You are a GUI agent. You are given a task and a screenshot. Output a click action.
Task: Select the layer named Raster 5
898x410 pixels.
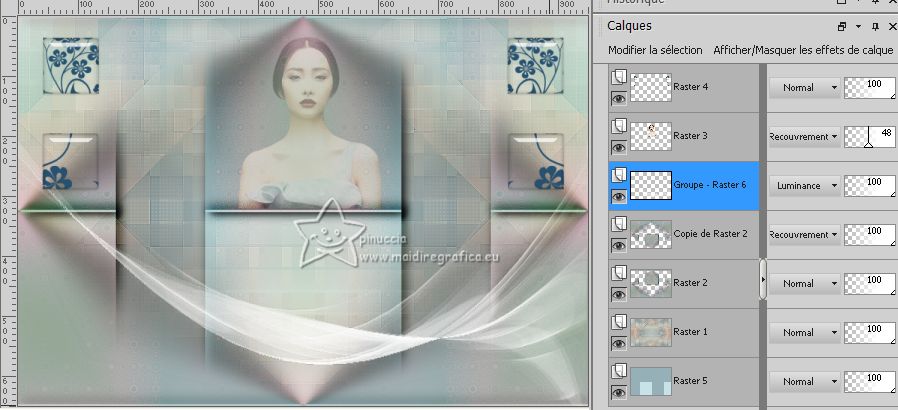(x=691, y=381)
